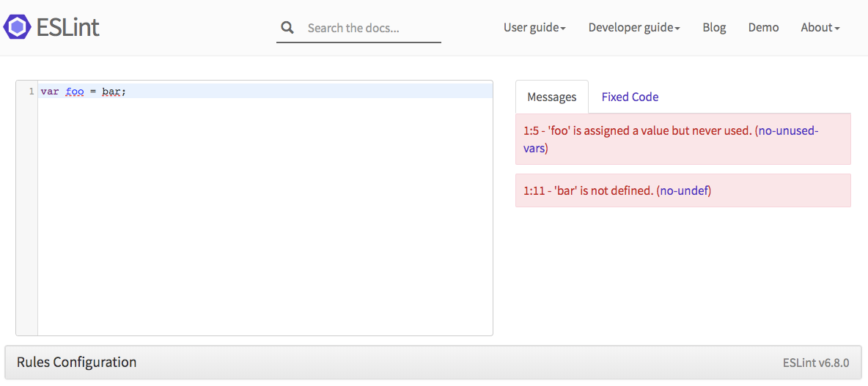Select the Demo navigation item

click(763, 27)
